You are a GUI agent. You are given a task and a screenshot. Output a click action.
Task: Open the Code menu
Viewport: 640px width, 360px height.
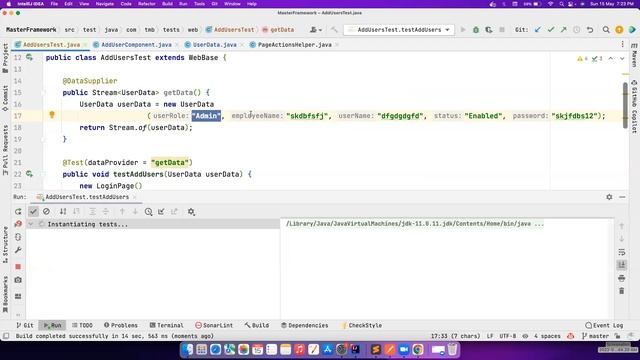click(126, 4)
